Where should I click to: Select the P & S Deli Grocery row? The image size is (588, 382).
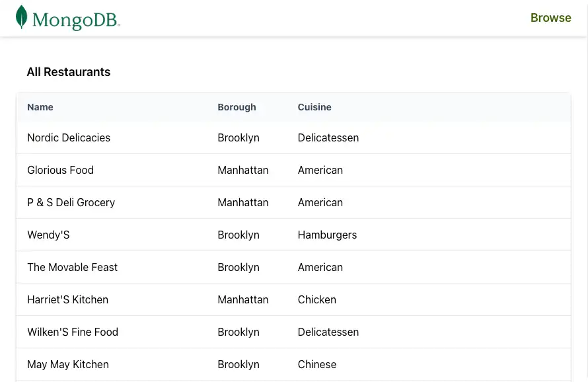coord(71,202)
